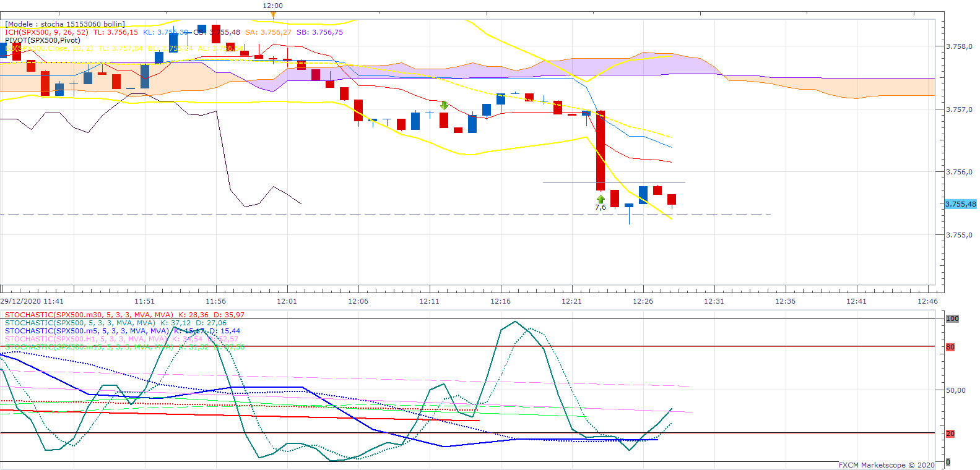Screen dimensions: 980x470
Task: Click the PIVOT(SPX500,Pivot) indicator label
Action: tap(43, 40)
